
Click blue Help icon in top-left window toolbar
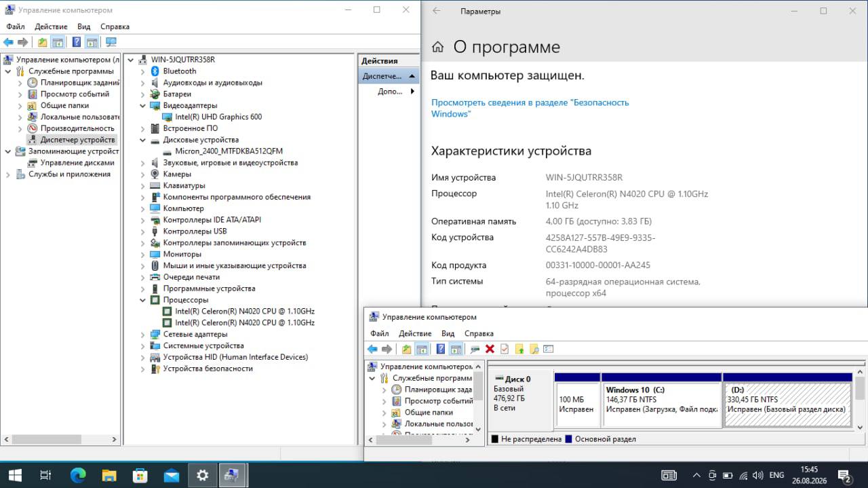pyautogui.click(x=77, y=42)
